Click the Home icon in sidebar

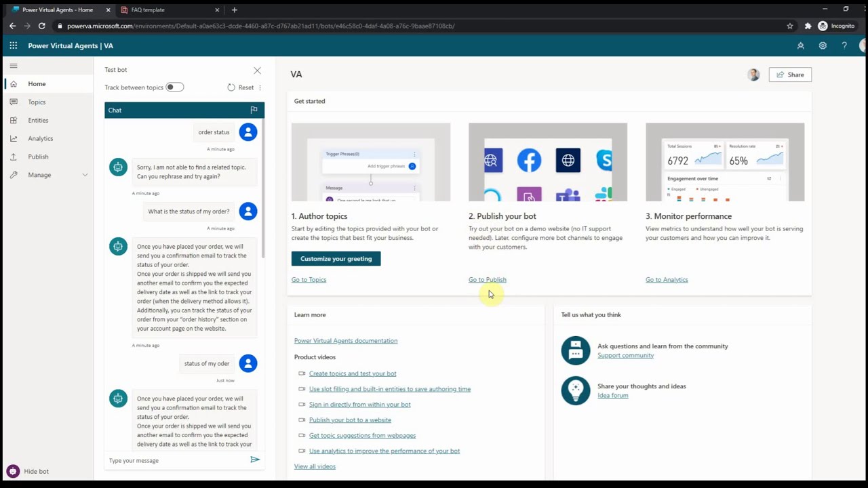(14, 84)
